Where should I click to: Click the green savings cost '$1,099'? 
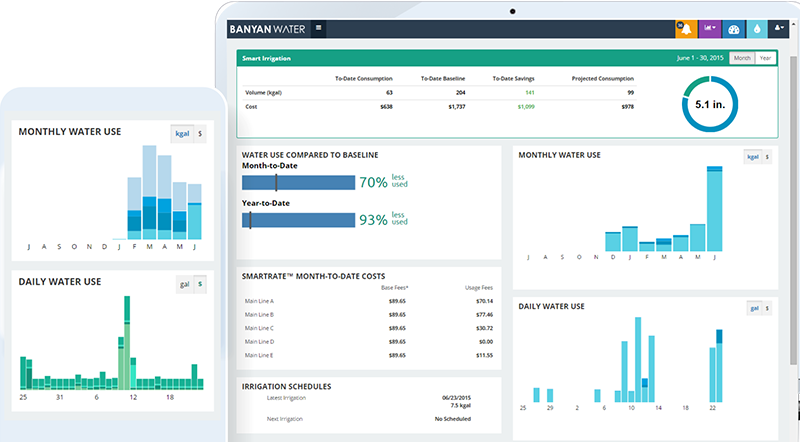tap(526, 107)
